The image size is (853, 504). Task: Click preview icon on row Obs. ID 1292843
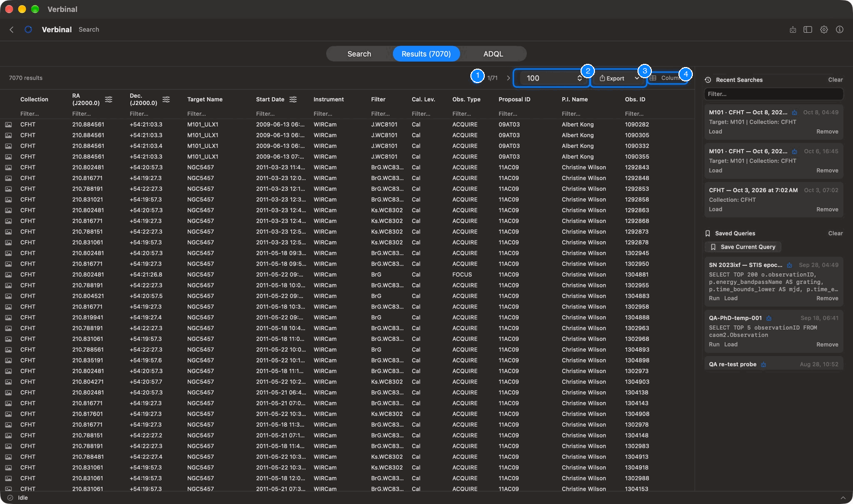click(9, 168)
